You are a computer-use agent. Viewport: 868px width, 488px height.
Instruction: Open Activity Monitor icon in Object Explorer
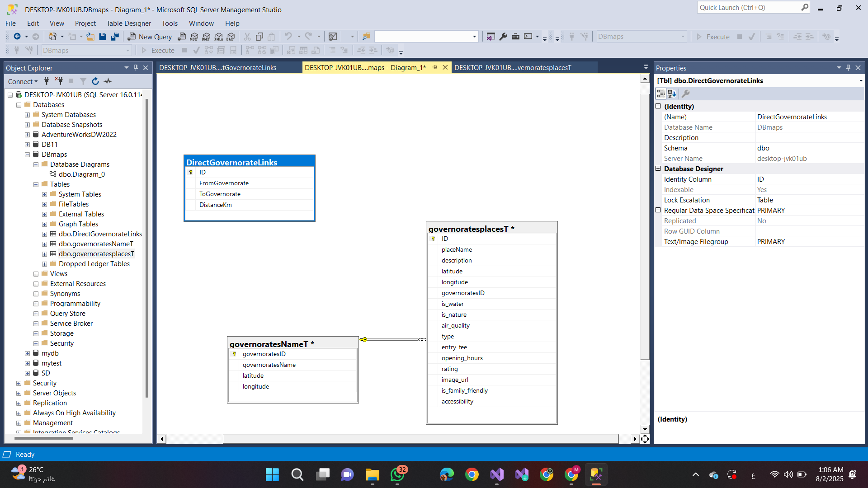[108, 81]
